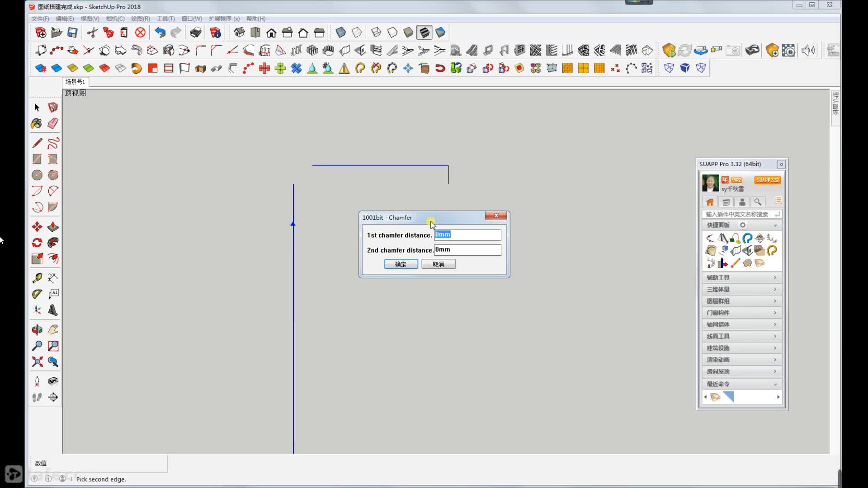Choose the Rotate tool

pyautogui.click(x=37, y=243)
